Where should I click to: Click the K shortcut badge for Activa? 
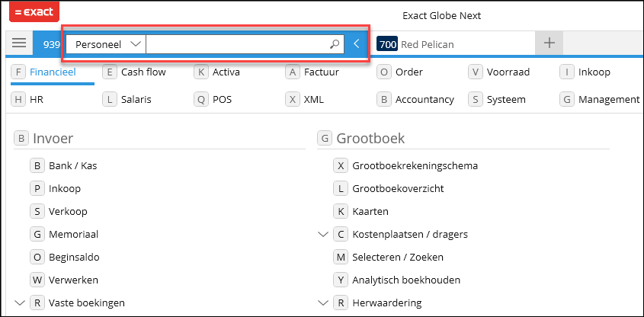coord(201,72)
